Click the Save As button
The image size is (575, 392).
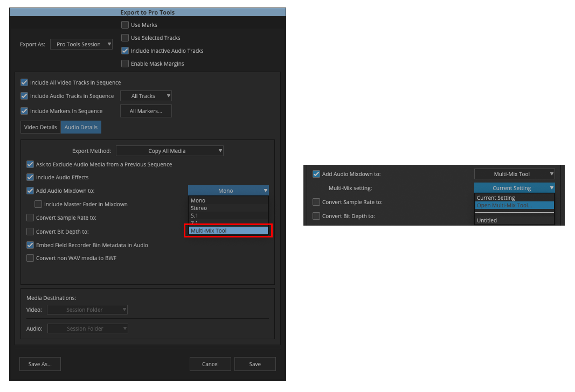point(40,364)
